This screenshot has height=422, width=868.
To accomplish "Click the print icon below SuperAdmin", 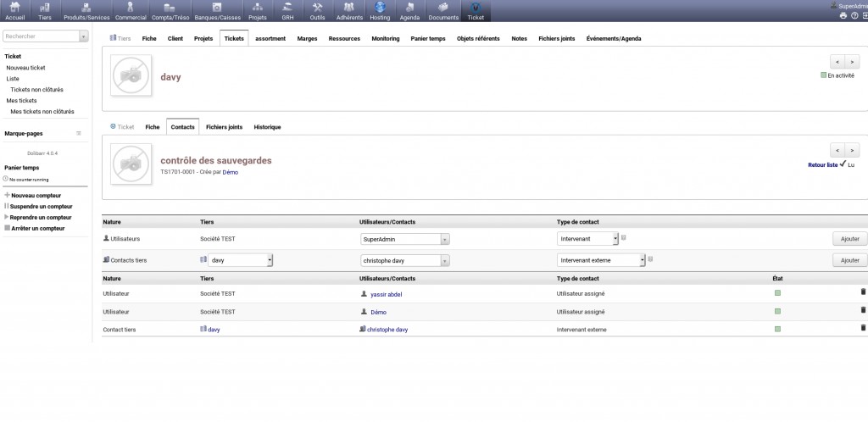I will click(x=843, y=15).
